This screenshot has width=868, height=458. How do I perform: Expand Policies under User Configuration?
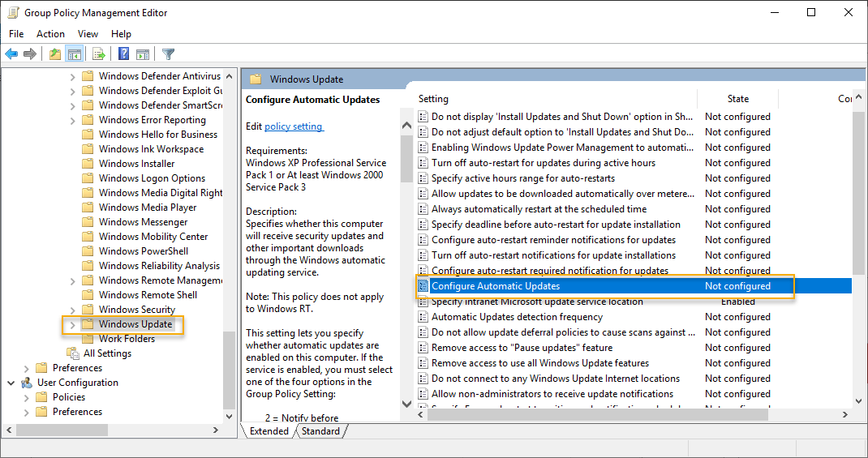tap(26, 397)
